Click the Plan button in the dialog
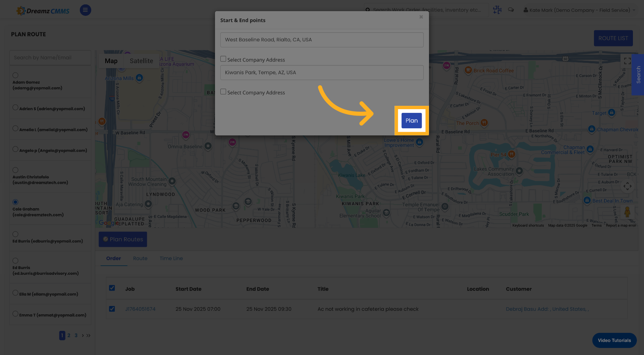 coord(412,120)
